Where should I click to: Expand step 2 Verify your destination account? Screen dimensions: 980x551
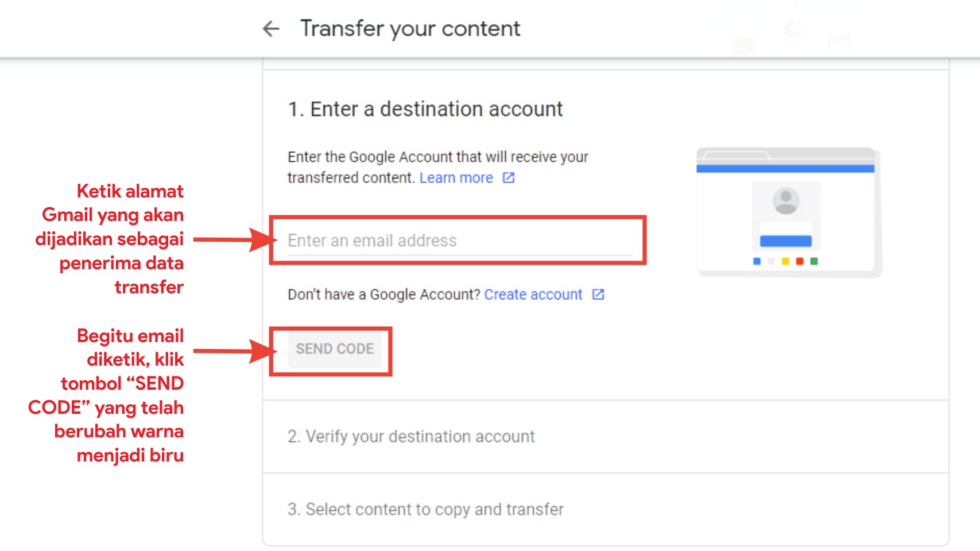click(x=411, y=437)
